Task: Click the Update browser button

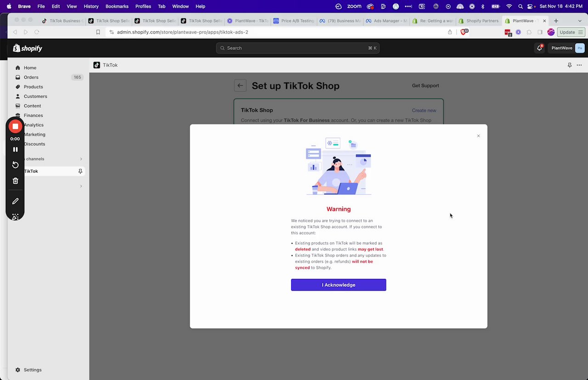Action: [x=571, y=32]
